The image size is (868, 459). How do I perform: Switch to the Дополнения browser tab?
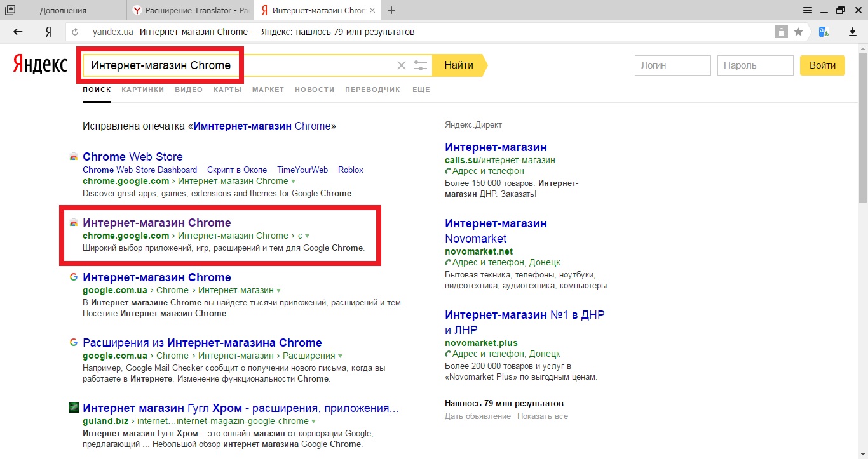(64, 10)
